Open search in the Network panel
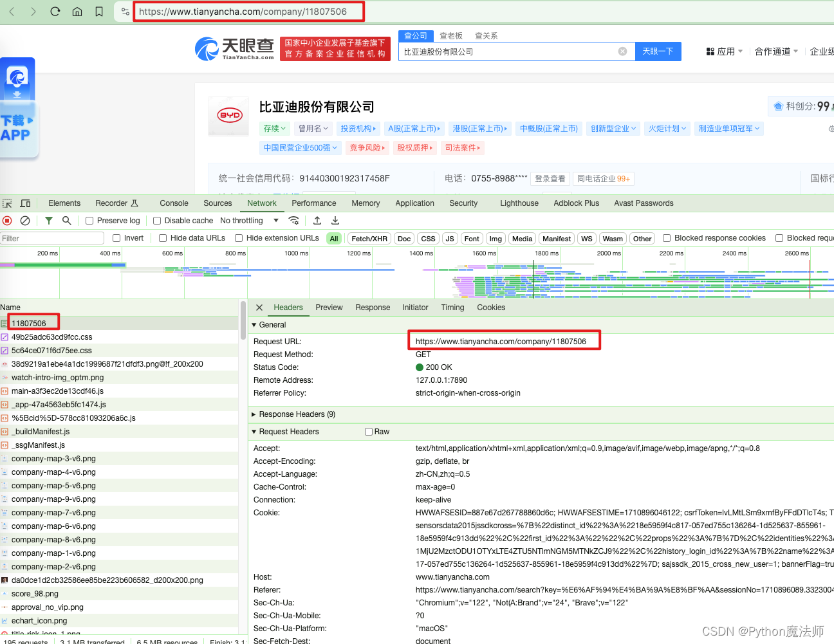 [66, 221]
